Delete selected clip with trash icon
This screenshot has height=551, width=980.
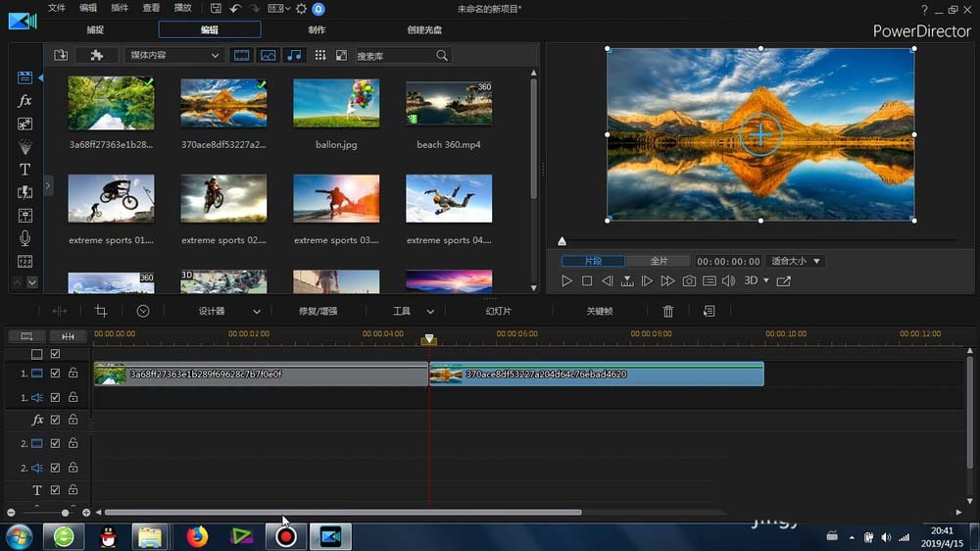668,311
